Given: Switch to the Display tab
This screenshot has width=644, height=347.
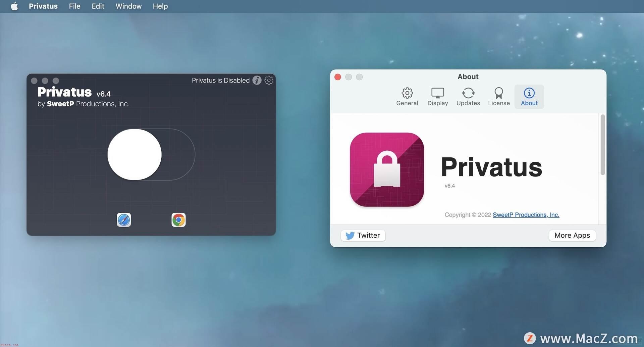Looking at the screenshot, I should [x=437, y=97].
